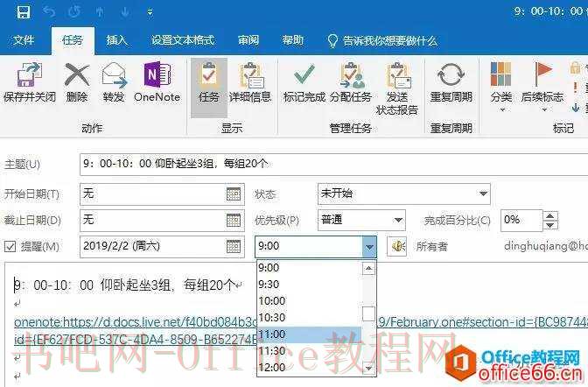
Task: Open the 帮助 ribbon tab
Action: pos(292,40)
